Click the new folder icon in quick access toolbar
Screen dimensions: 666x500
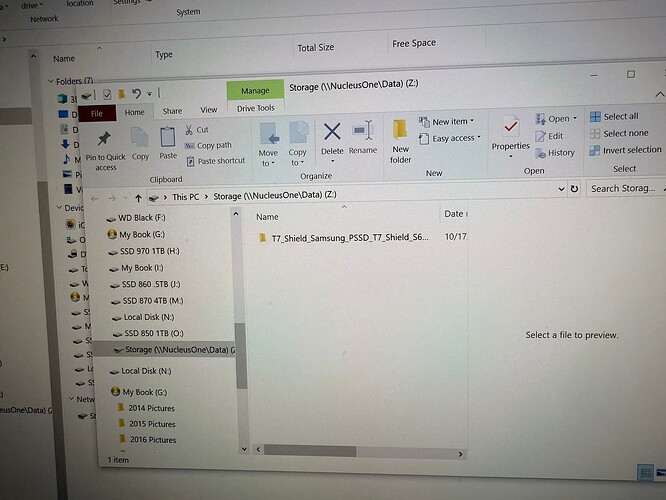121,94
